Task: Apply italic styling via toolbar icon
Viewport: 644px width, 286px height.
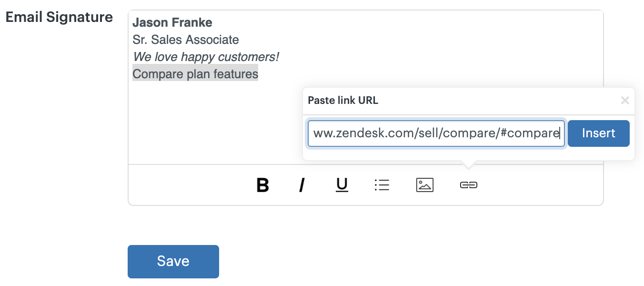Action: (302, 185)
